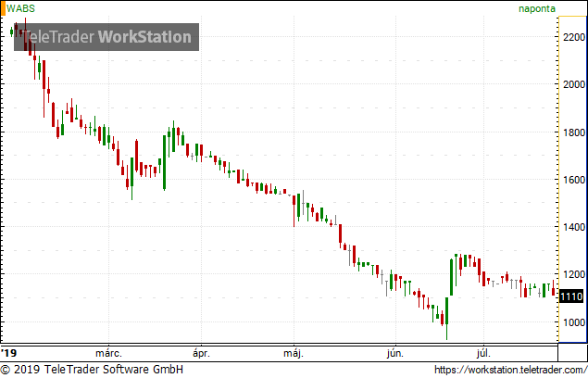Image resolution: width=588 pixels, height=378 pixels.
Task: Click the WABS ticker symbol label
Action: tap(20, 8)
